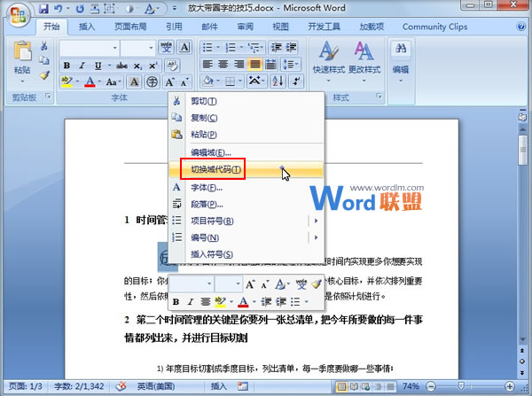
Task: Increase paragraph indent in the ribbon
Action: [x=291, y=48]
